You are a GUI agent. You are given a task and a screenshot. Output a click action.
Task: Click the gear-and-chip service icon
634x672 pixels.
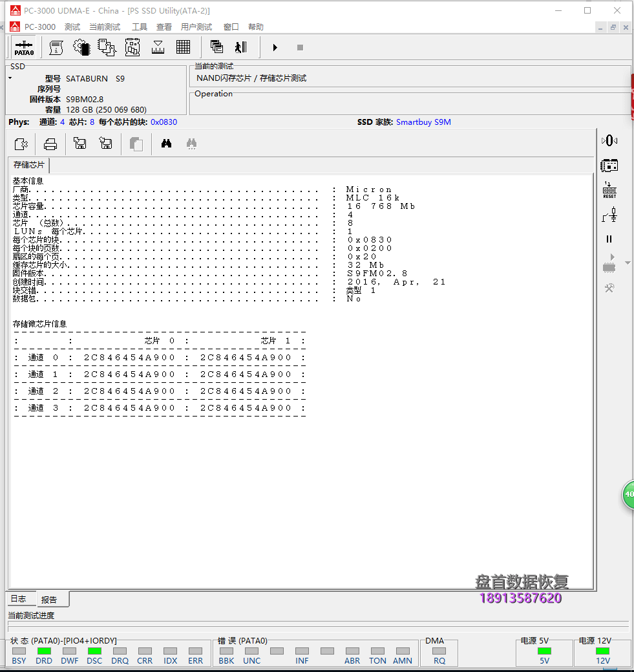pyautogui.click(x=81, y=48)
